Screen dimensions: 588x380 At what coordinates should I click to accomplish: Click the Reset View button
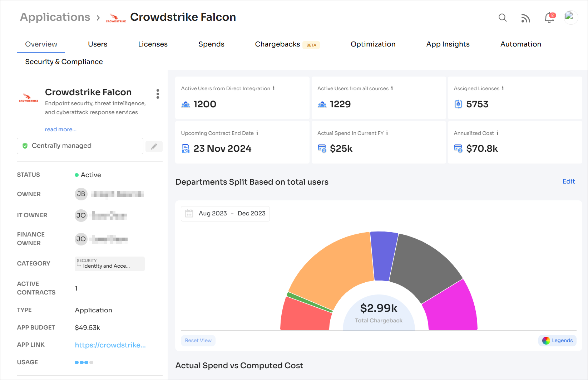coord(198,341)
